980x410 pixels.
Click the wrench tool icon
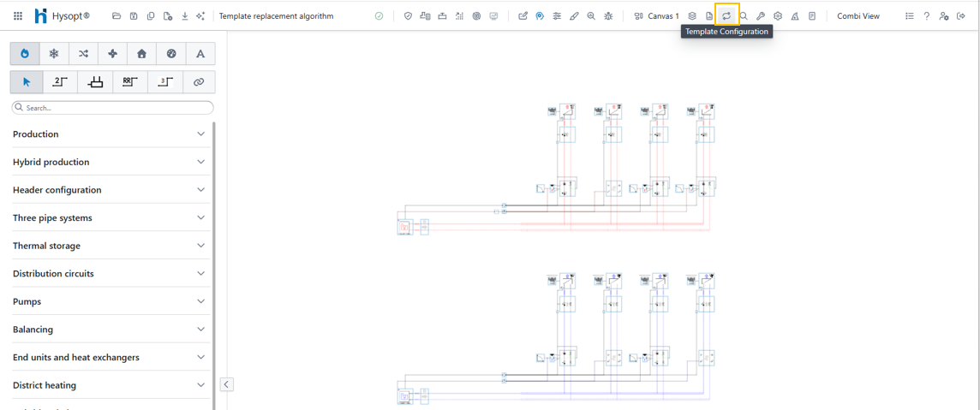[x=761, y=16]
